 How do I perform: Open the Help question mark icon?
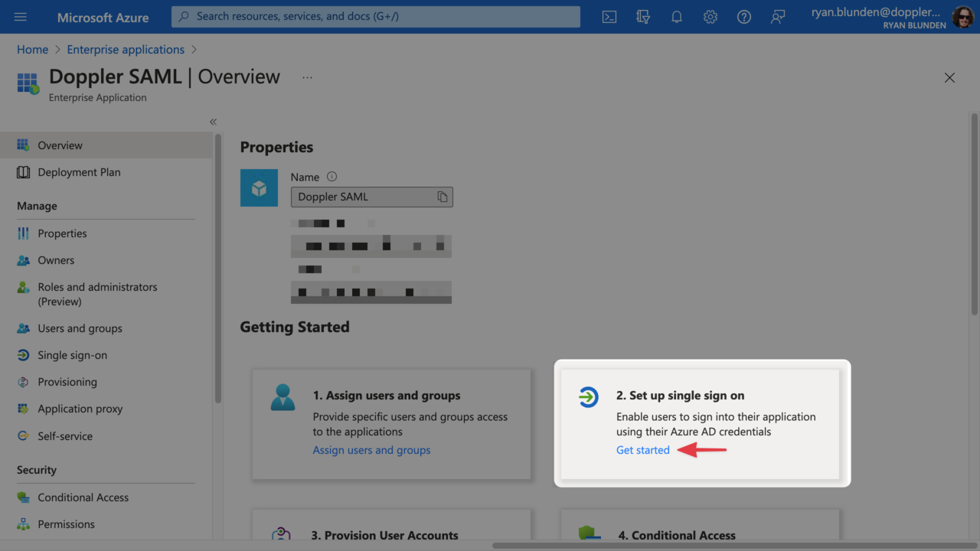click(744, 17)
